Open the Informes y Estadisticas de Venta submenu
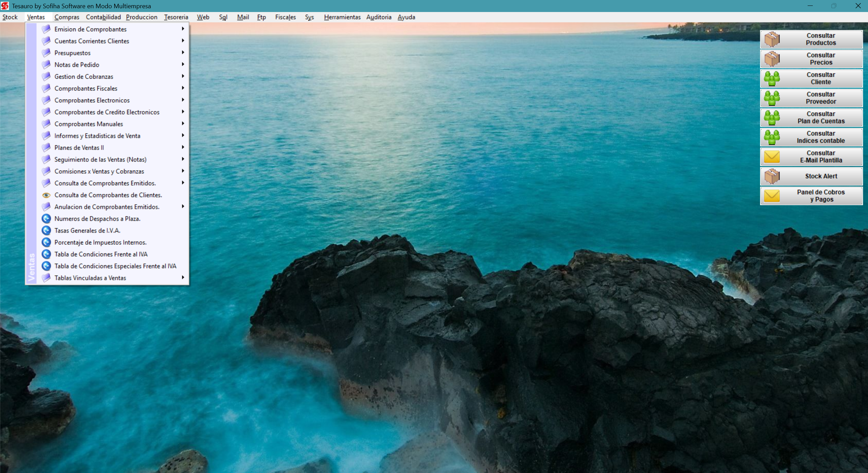The height and width of the screenshot is (473, 868). pos(97,136)
